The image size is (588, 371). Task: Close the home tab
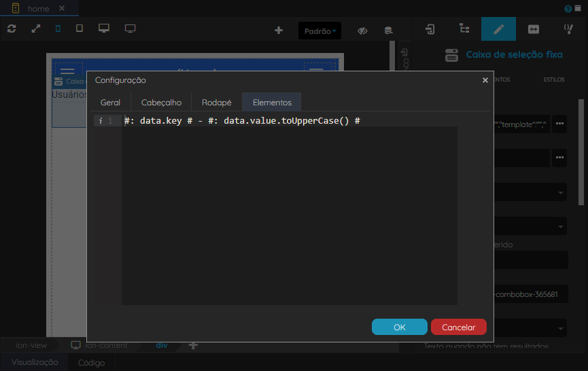62,8
